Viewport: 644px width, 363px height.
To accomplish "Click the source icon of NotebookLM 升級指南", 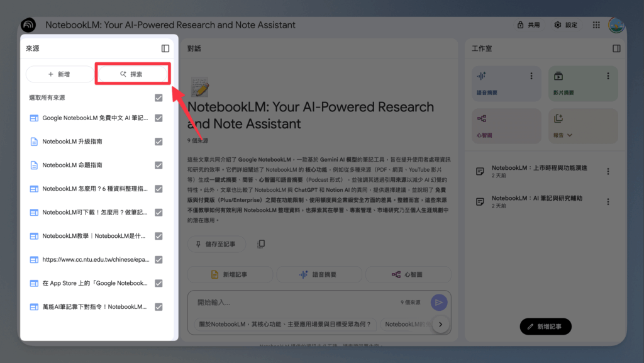I will pyautogui.click(x=34, y=142).
